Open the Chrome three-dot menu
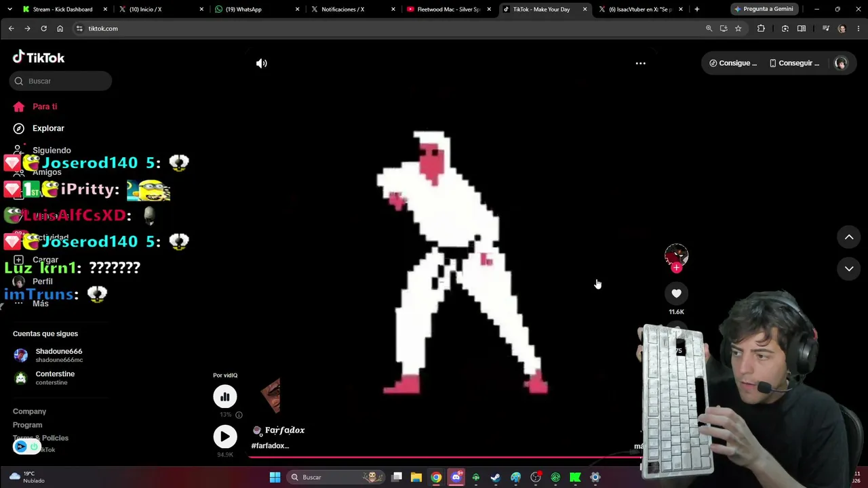The image size is (868, 488). 859,28
